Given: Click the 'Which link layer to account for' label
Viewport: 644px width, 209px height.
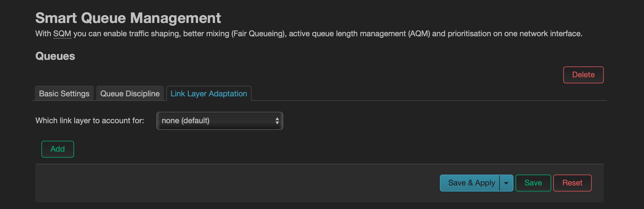Looking at the screenshot, I should 90,121.
